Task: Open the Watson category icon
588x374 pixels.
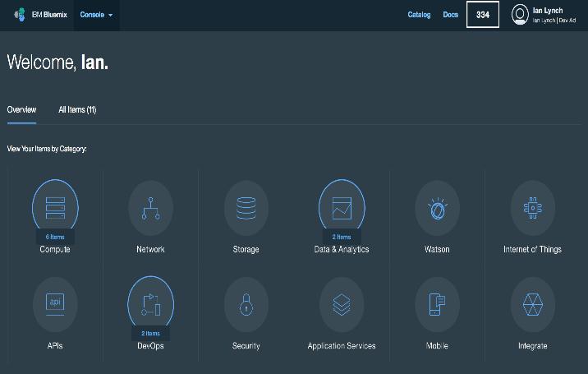Action: pos(437,208)
